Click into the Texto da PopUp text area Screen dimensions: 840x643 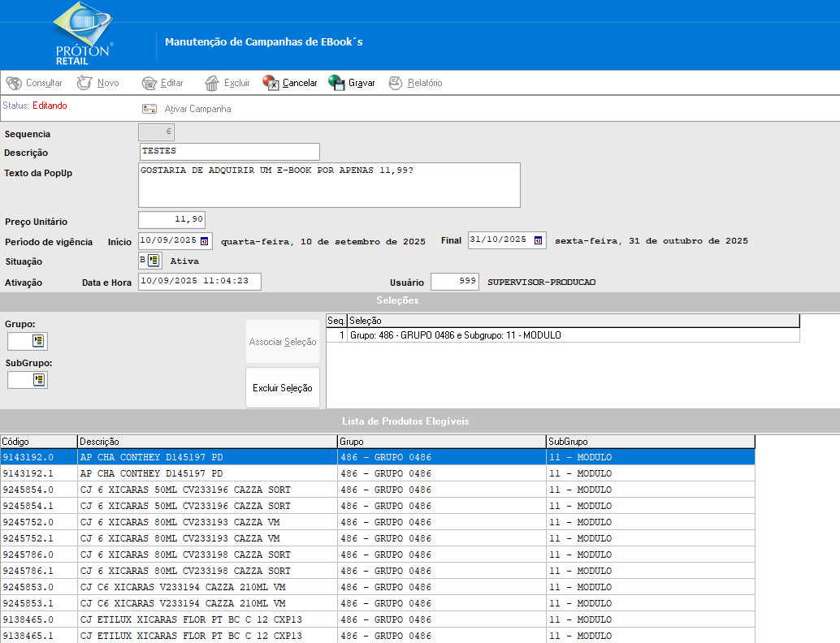(330, 185)
